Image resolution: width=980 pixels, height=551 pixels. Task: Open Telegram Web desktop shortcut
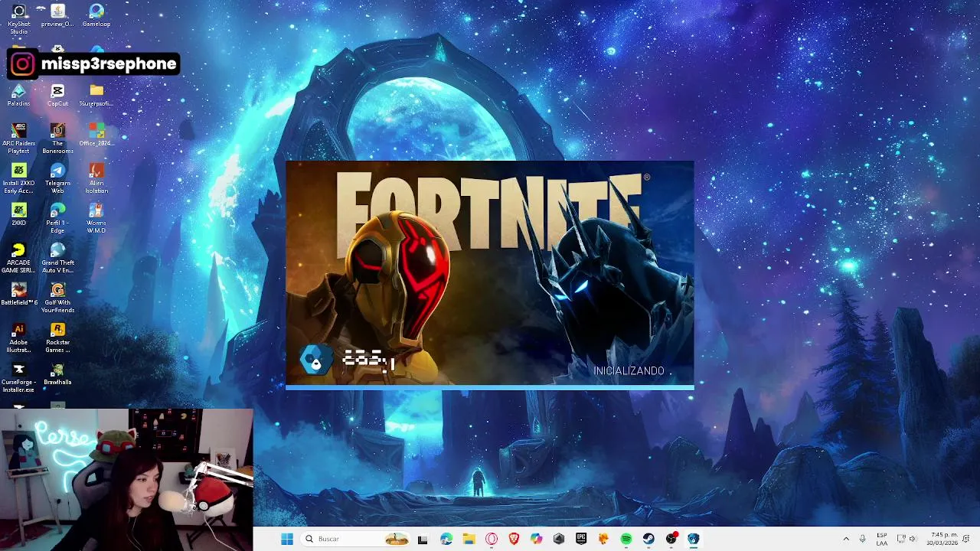point(57,179)
